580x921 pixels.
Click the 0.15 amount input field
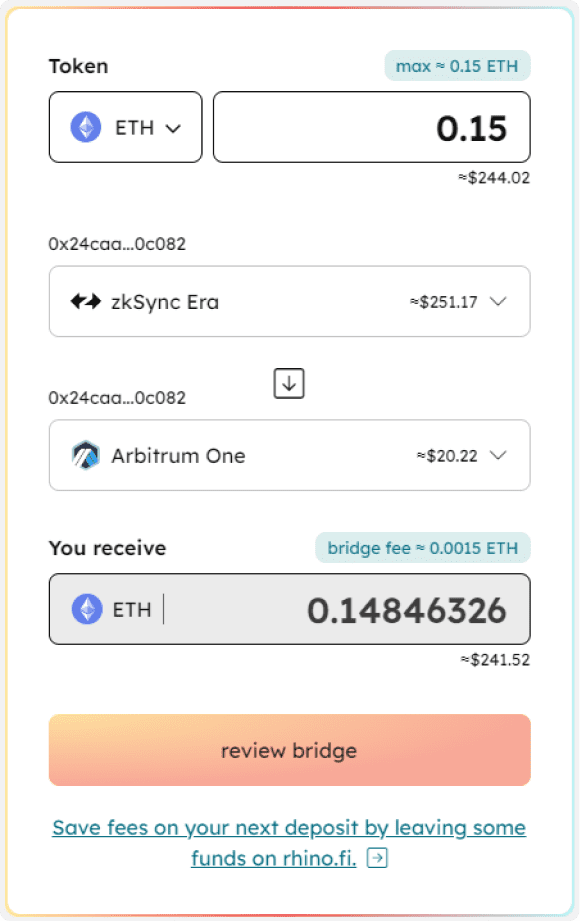point(372,127)
